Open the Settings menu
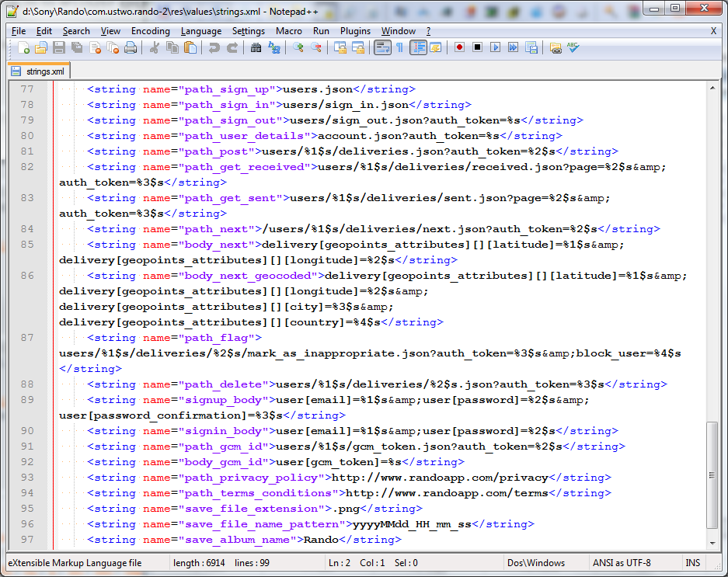728x577 pixels. pyautogui.click(x=249, y=31)
